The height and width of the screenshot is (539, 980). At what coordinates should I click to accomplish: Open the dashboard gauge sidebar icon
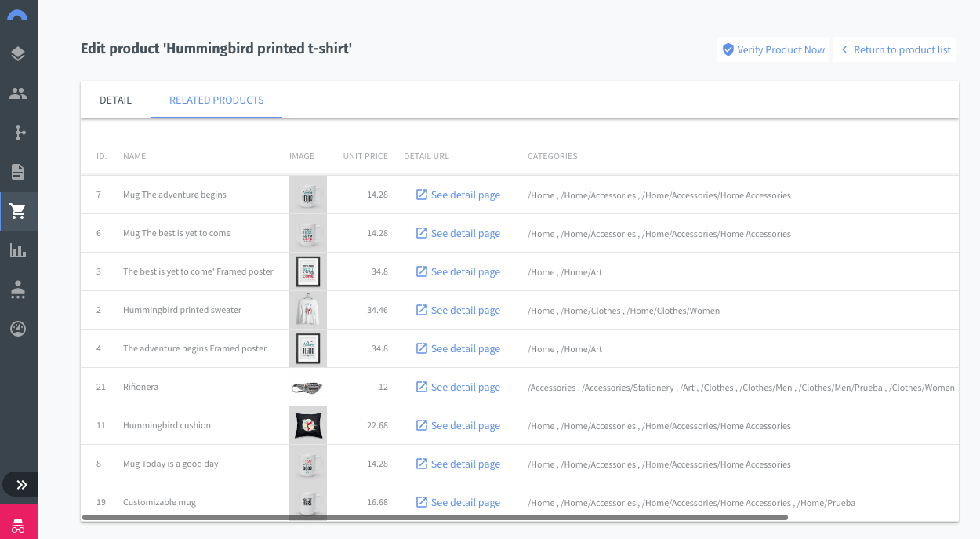point(18,329)
